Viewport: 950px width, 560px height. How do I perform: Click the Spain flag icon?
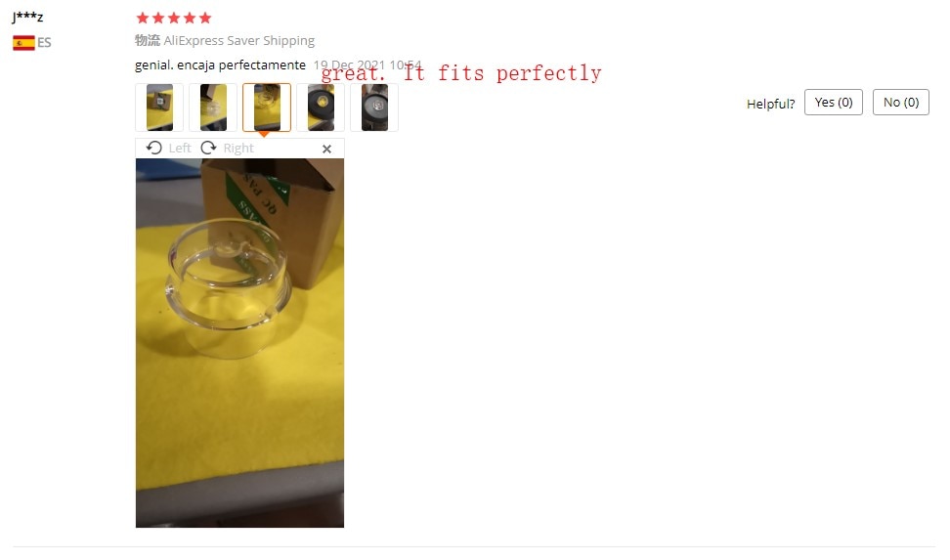tap(23, 42)
